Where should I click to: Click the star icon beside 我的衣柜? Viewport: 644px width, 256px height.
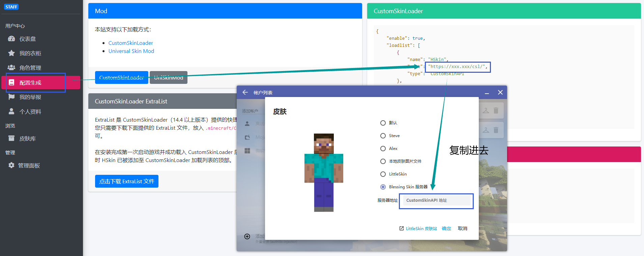11,53
